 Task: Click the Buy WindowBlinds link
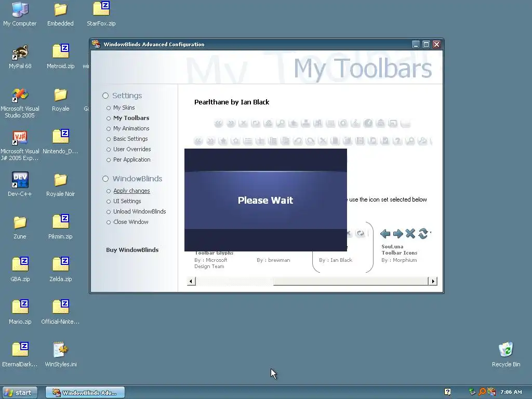(132, 250)
